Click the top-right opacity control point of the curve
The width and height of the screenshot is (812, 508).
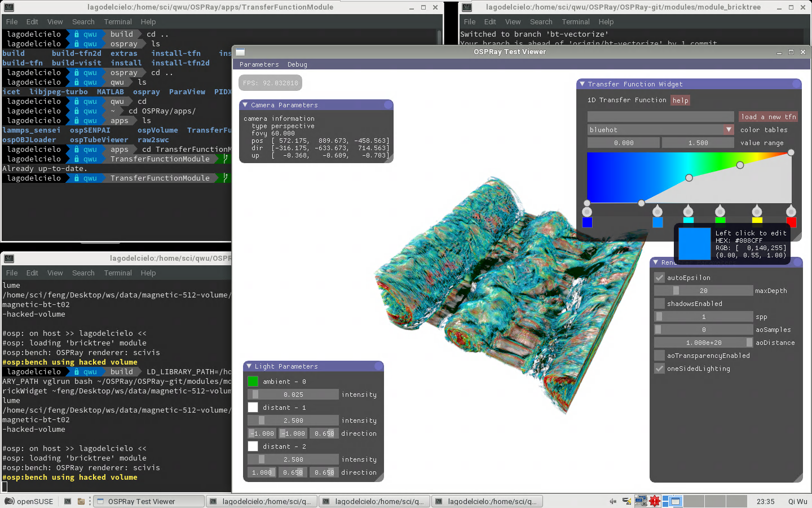[791, 152]
